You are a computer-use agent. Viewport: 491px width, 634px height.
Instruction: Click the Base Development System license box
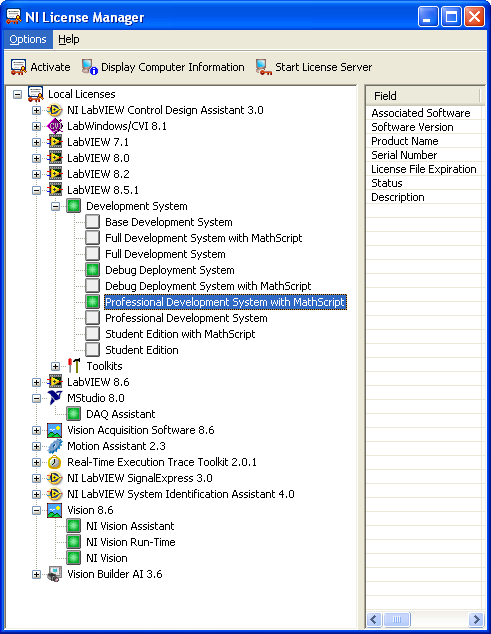click(93, 222)
